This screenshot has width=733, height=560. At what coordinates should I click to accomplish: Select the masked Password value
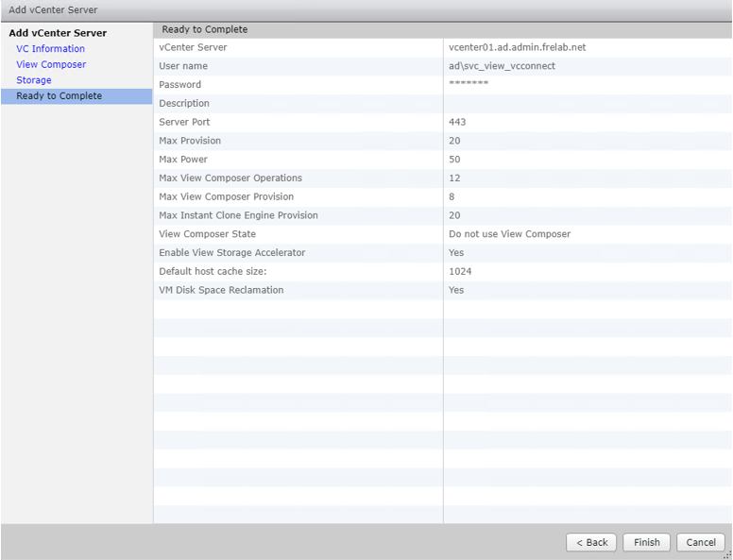pyautogui.click(x=469, y=85)
